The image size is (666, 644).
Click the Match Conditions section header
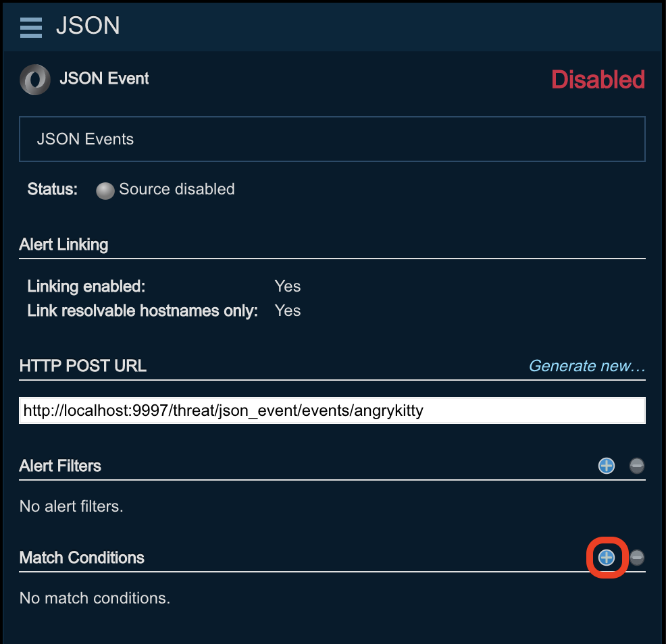82,558
